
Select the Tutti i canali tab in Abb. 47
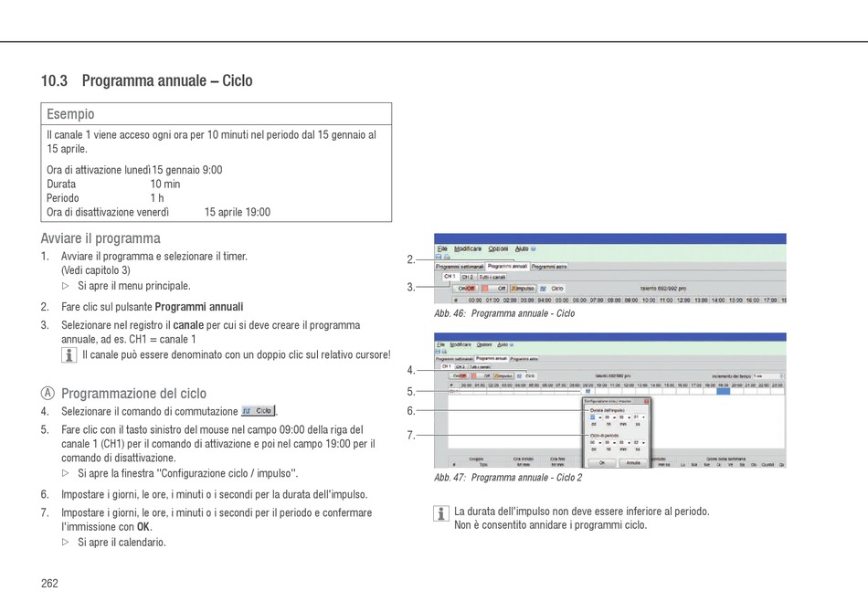pyautogui.click(x=480, y=366)
